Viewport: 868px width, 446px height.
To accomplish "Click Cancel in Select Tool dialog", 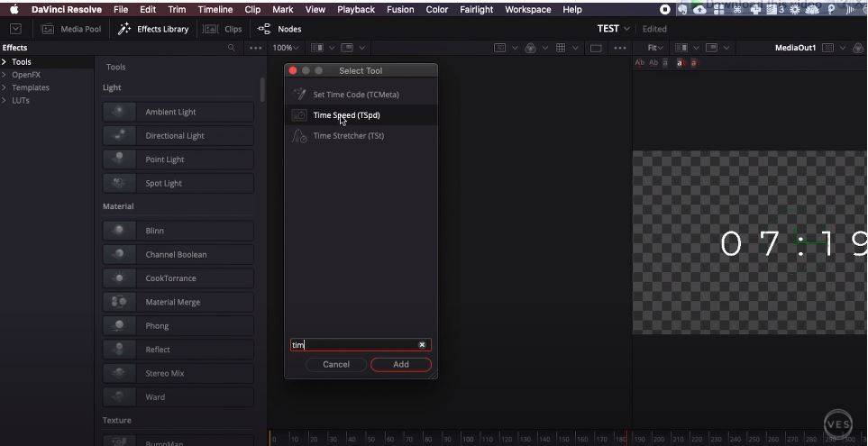I will pos(336,364).
